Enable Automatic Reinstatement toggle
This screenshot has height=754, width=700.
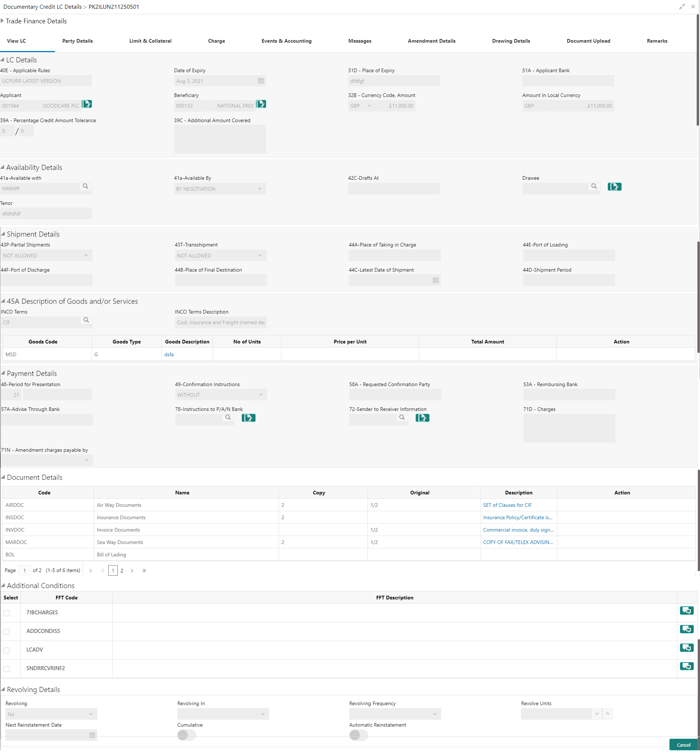(x=358, y=735)
